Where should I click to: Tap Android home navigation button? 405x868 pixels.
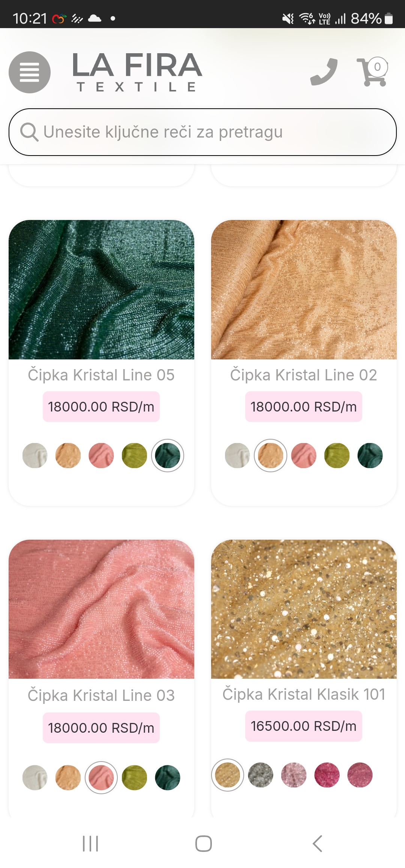coord(203,844)
